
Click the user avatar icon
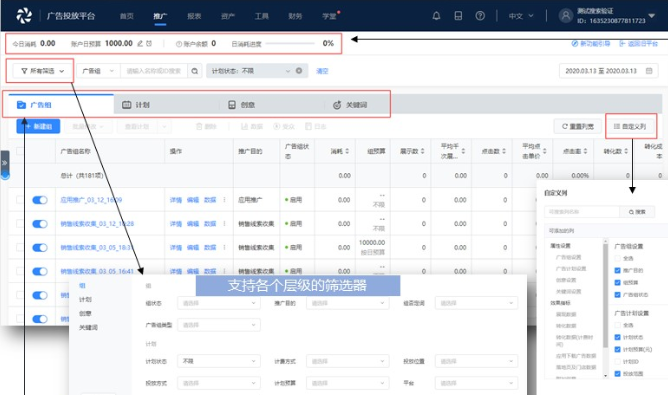coord(566,16)
